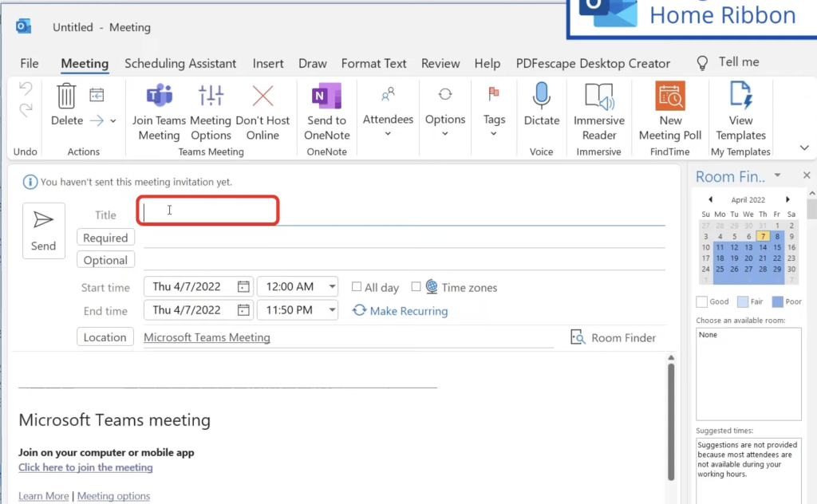
Task: Click the Send envelope button
Action: click(43, 230)
